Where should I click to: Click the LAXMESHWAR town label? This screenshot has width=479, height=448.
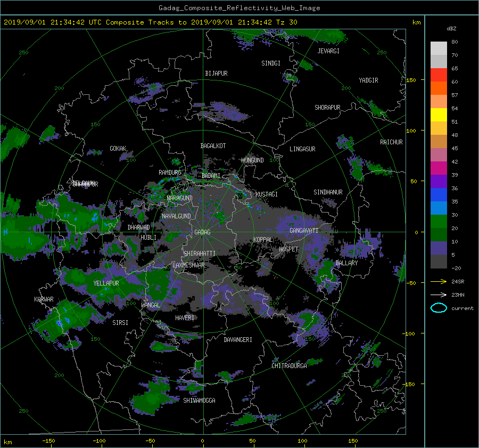[188, 265]
